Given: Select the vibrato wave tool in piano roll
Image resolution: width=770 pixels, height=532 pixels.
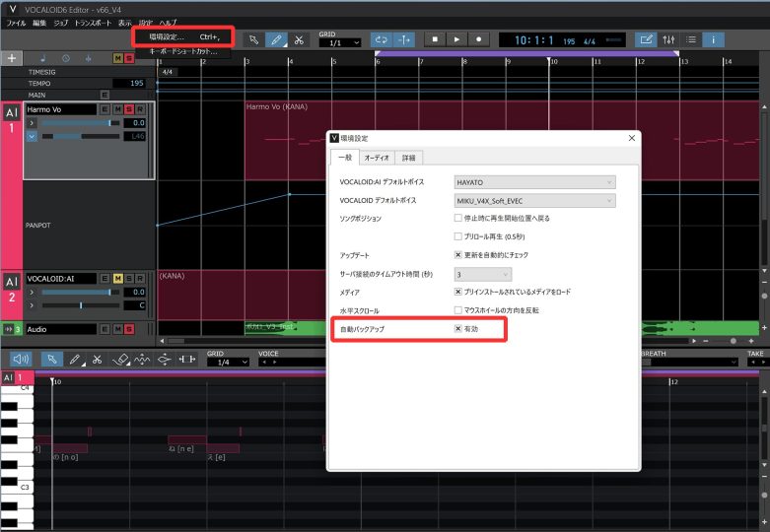Looking at the screenshot, I should pos(142,360).
